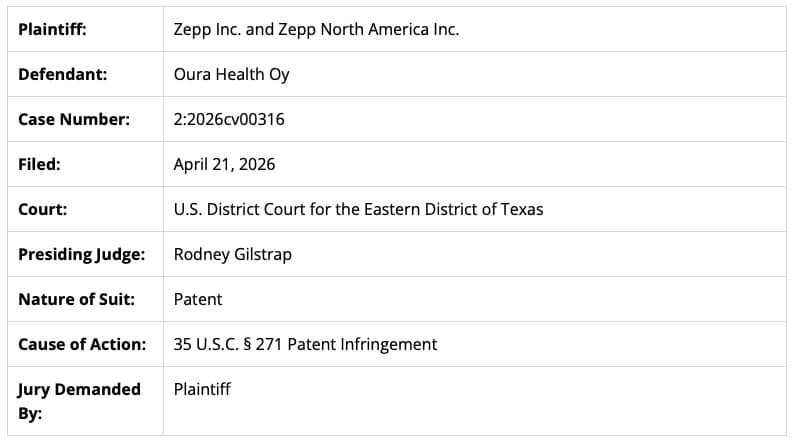Click the filing date April 21, 2026

[x=224, y=164]
